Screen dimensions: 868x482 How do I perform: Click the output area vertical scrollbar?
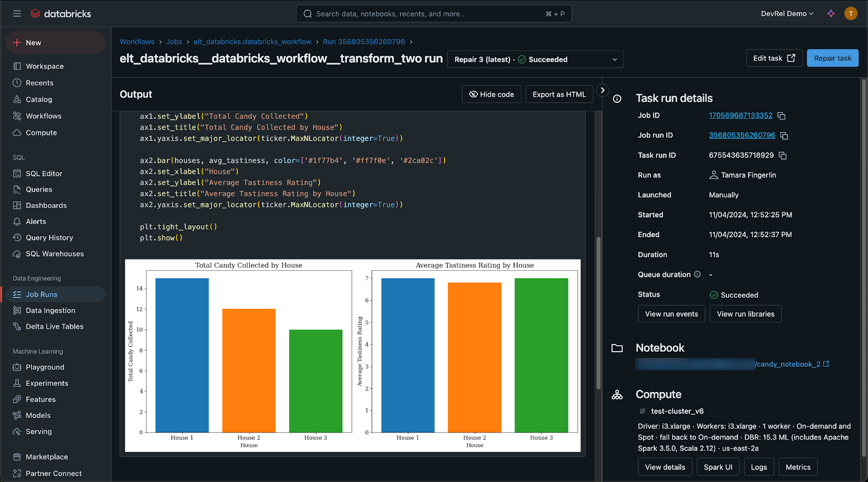(598, 312)
